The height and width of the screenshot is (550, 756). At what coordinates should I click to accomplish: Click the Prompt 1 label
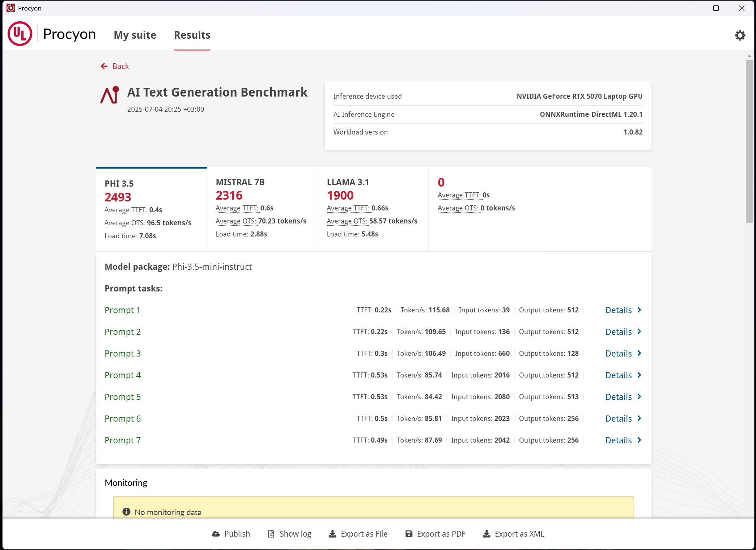(122, 310)
